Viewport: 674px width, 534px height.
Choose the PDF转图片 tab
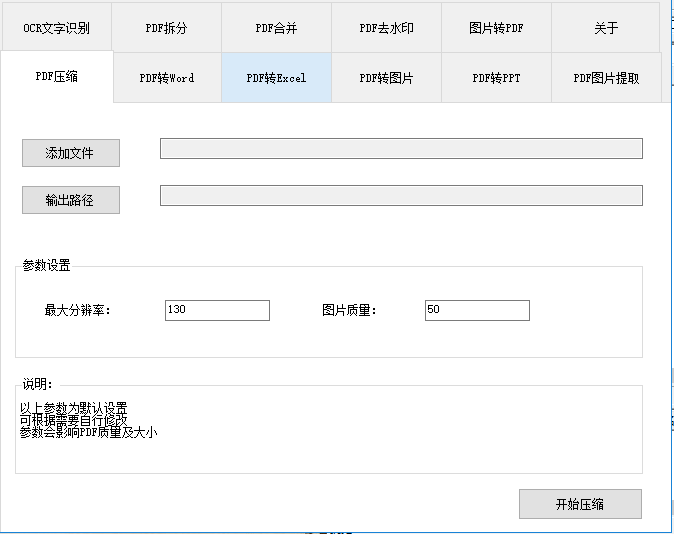click(x=386, y=78)
